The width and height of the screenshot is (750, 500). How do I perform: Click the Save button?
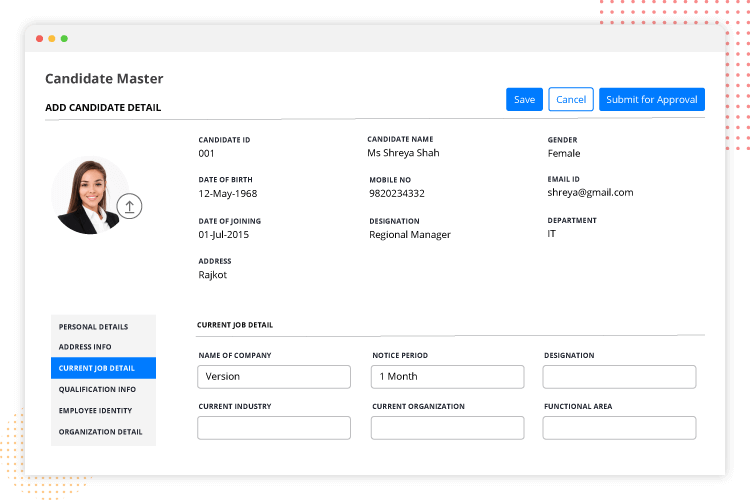524,100
